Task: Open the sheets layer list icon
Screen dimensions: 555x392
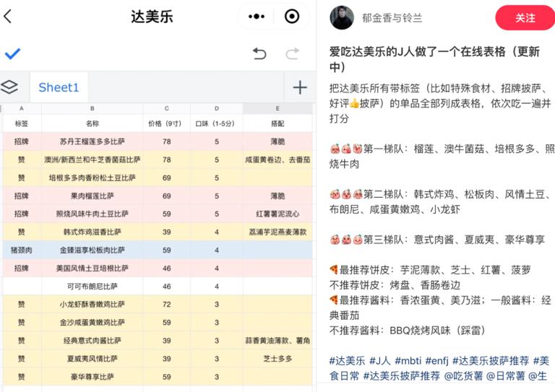Action: pyautogui.click(x=9, y=87)
